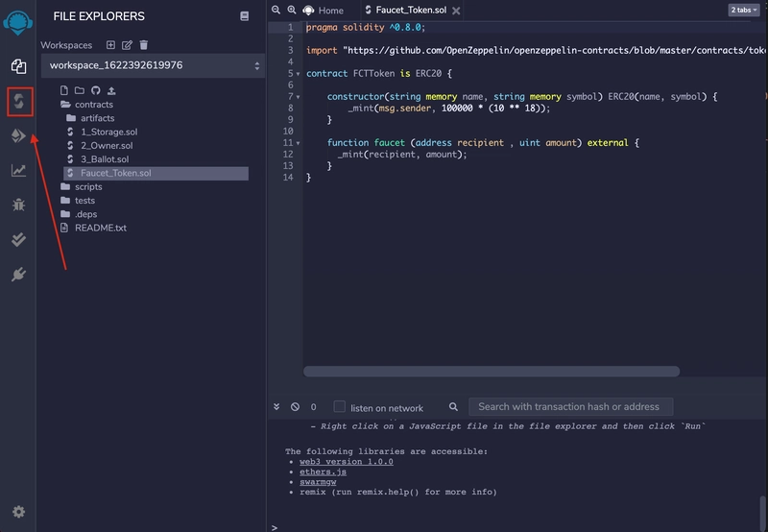Screen dimensions: 768x532
Task: Expand the tests folder
Action: pos(78,201)
